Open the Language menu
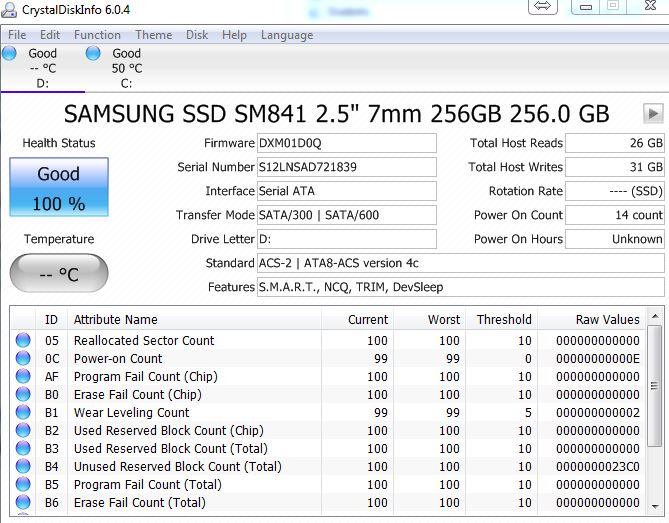The image size is (669, 523). coord(287,35)
